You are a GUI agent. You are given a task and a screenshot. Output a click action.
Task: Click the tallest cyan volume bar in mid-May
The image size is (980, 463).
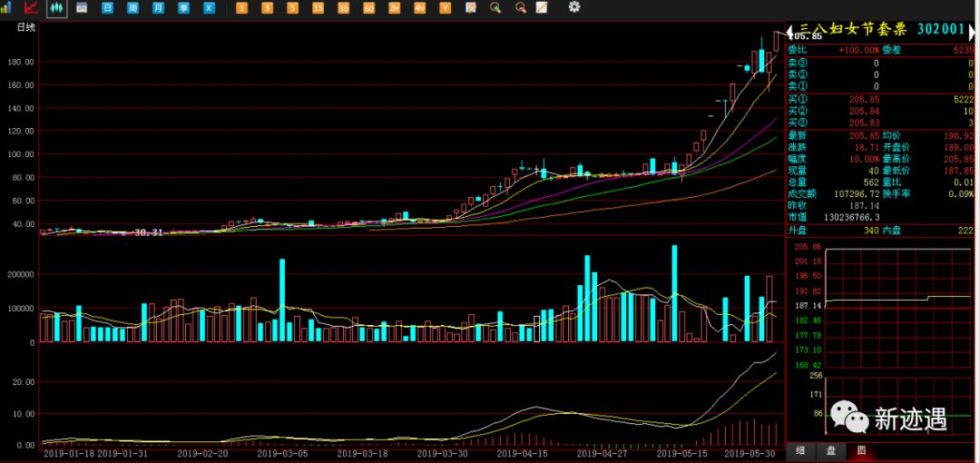[675, 293]
